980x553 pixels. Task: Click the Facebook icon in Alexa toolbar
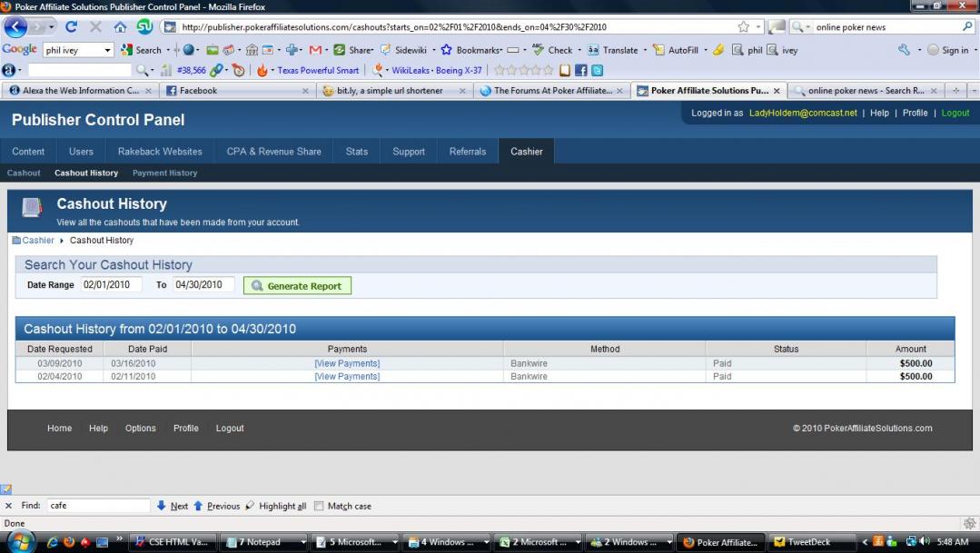[x=580, y=71]
